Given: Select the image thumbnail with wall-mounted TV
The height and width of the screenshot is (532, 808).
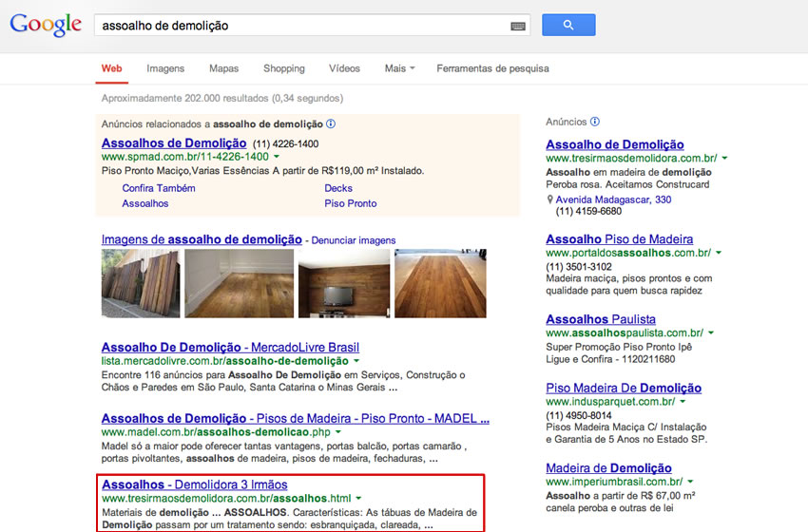Looking at the screenshot, I should pos(342,283).
